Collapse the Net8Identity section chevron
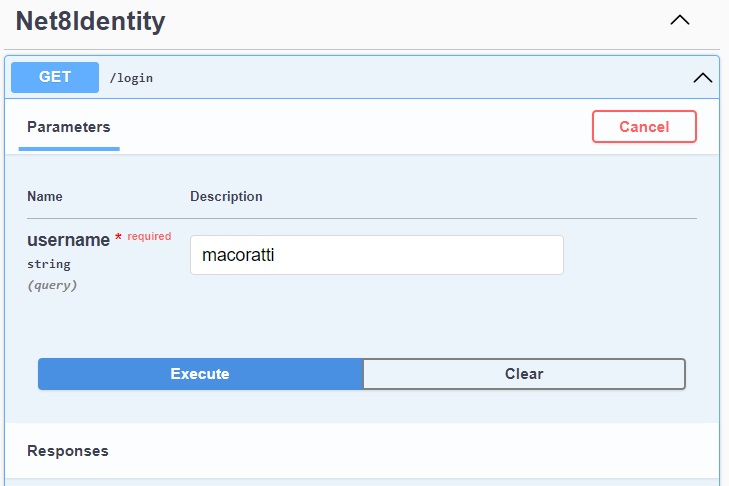 [680, 20]
